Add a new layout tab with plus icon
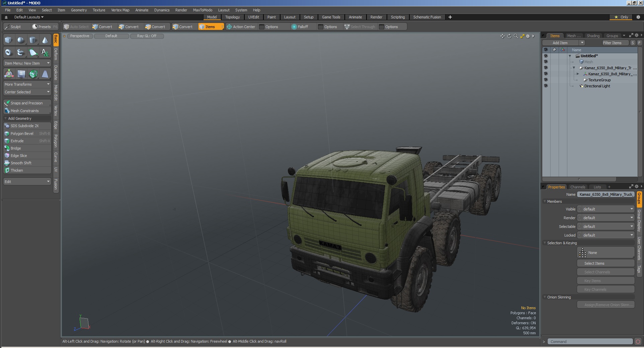 click(x=450, y=17)
